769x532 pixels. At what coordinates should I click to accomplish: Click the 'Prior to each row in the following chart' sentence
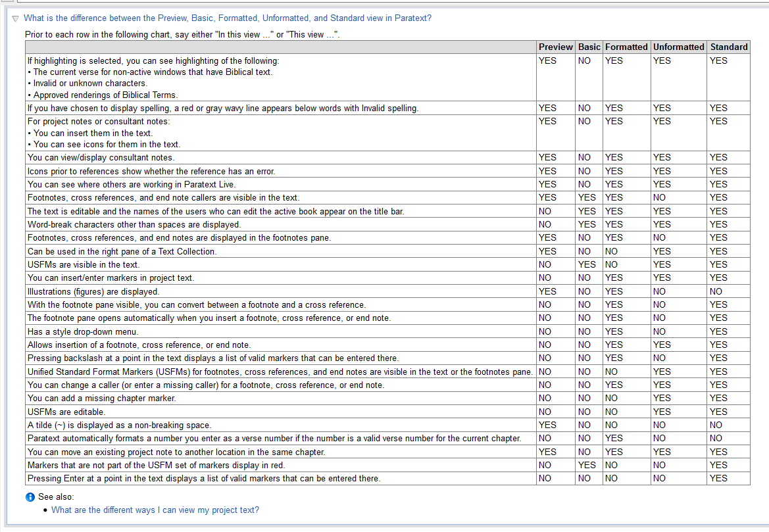[182, 34]
